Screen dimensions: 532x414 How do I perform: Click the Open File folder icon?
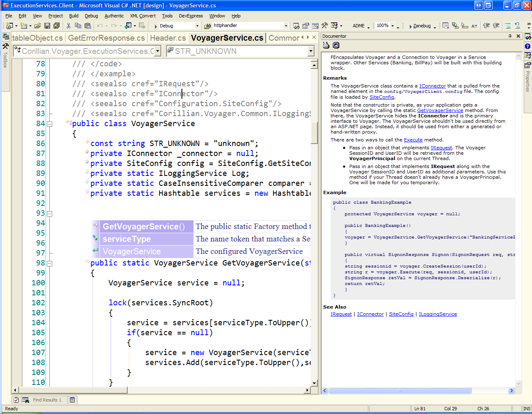pyautogui.click(x=38, y=26)
